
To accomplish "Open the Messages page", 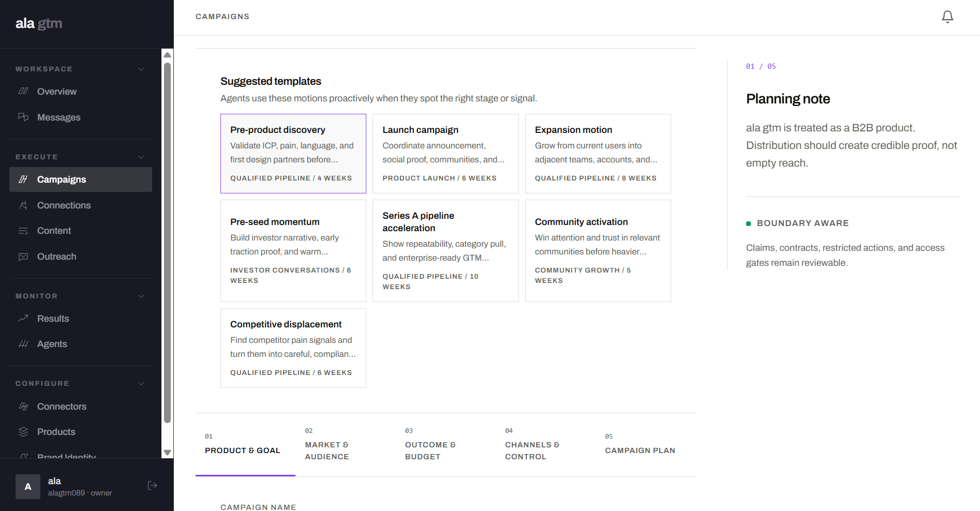I will click(x=81, y=117).
